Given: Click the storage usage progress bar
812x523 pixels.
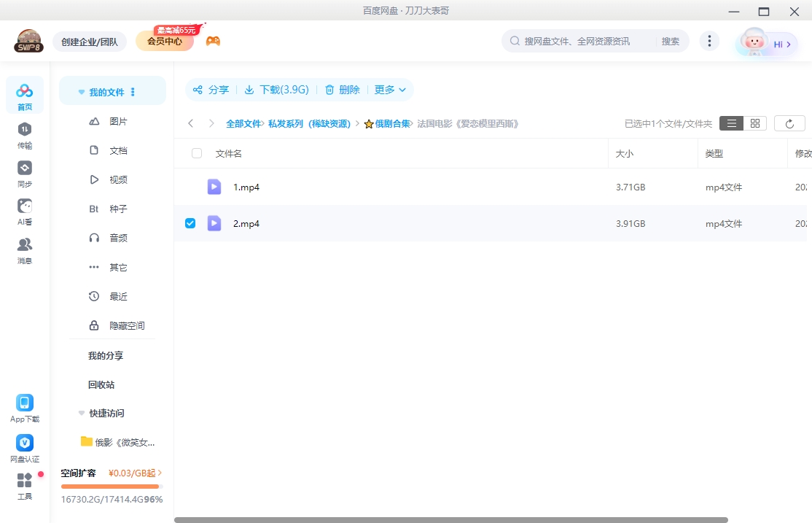Looking at the screenshot, I should click(x=111, y=485).
